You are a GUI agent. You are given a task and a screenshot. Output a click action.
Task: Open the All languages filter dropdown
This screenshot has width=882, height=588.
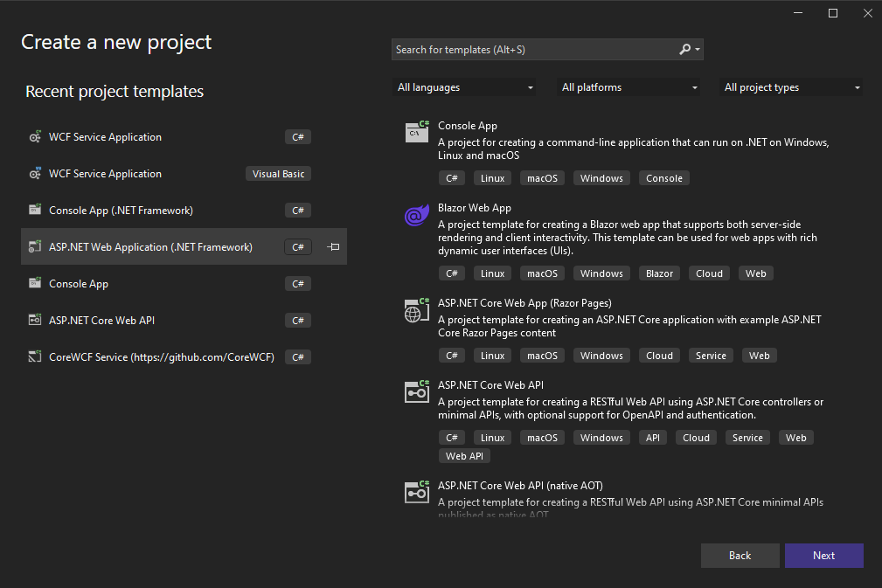[463, 87]
